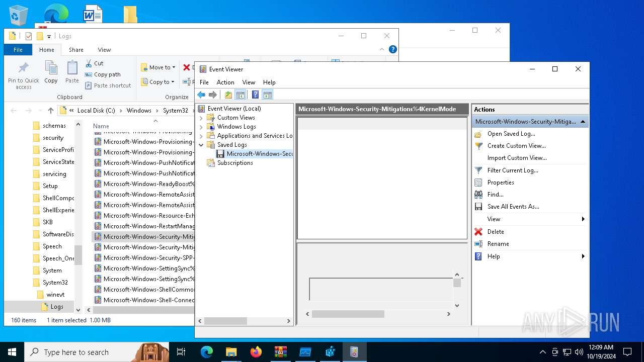The height and width of the screenshot is (362, 644).
Task: Click the Back arrow in Event Viewer toolbar
Action: pyautogui.click(x=201, y=95)
